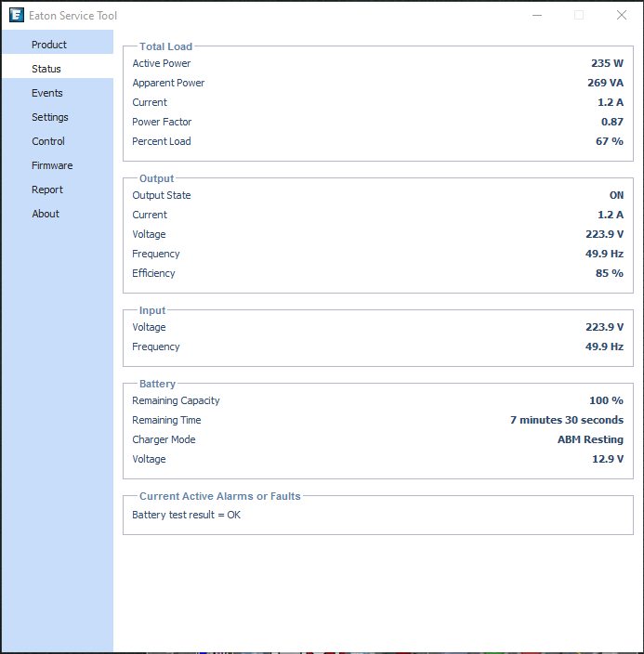Viewport: 644px width, 654px height.
Task: Show the About page
Action: point(58,214)
